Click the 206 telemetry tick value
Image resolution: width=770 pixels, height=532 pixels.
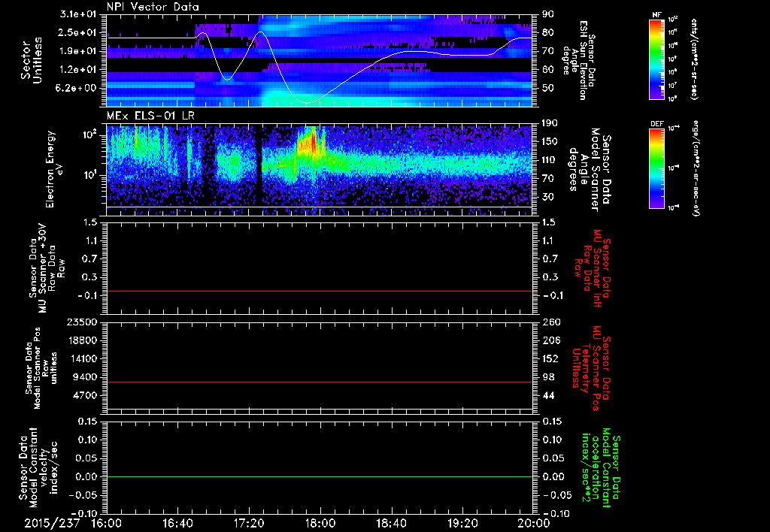pos(550,340)
